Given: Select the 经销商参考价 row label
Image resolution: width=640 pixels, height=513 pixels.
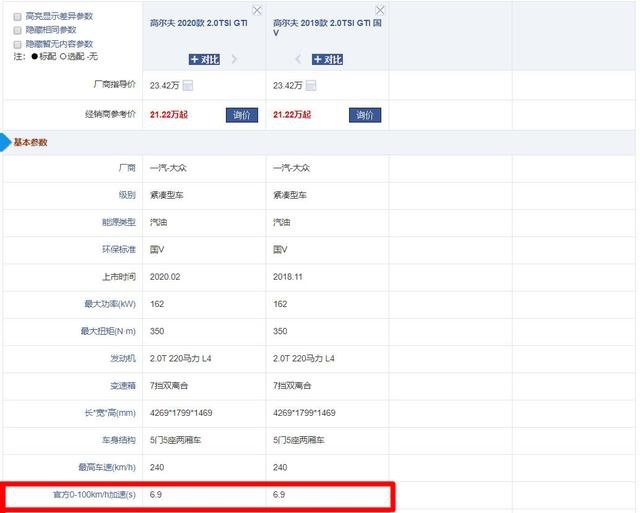Looking at the screenshot, I should (110, 114).
